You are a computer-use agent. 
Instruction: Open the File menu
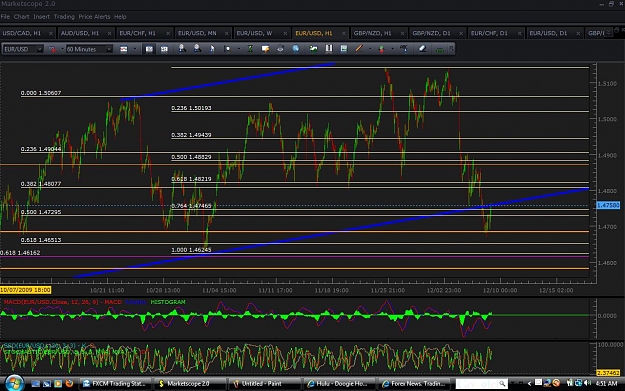coord(5,17)
